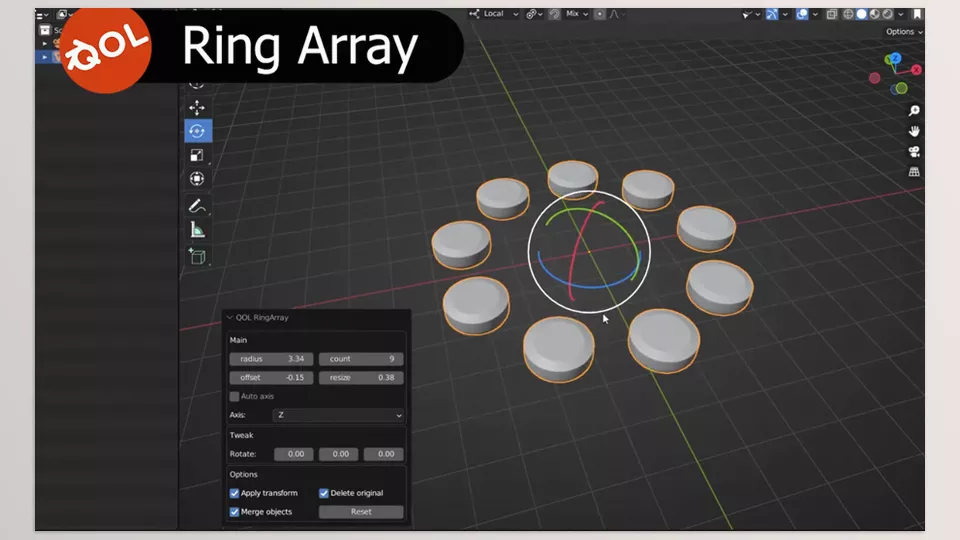Click the proportional falloff curve icon
This screenshot has width=960, height=540.
coord(614,14)
